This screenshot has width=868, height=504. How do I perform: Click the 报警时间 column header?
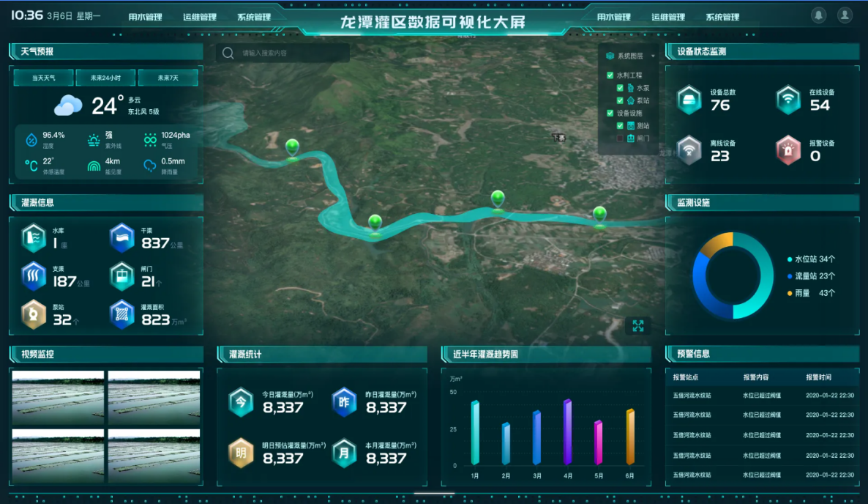click(x=818, y=377)
